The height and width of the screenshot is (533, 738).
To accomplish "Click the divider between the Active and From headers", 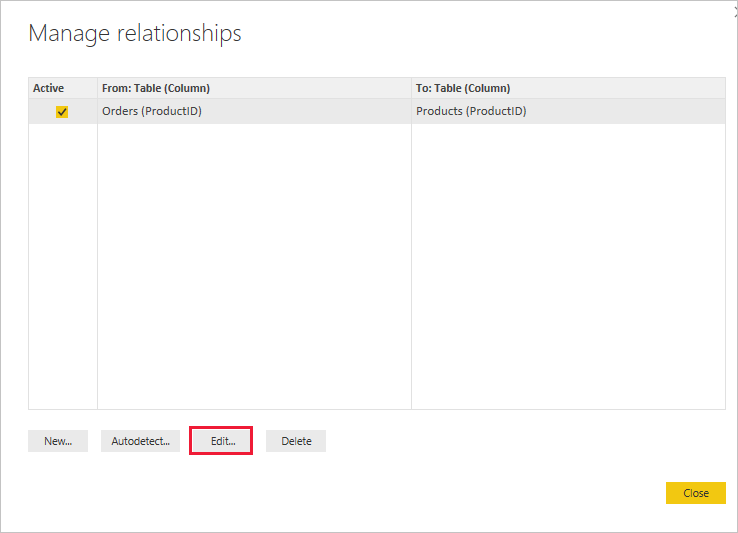I will point(97,88).
